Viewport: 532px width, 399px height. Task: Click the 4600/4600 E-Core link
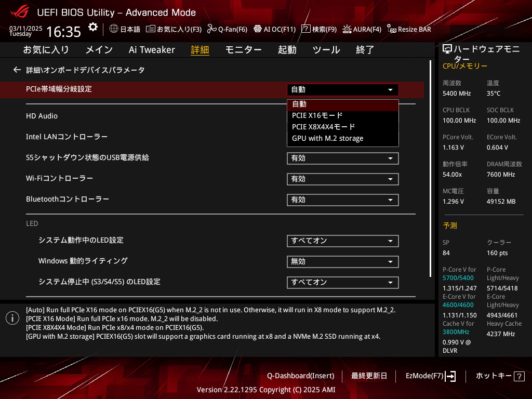458,305
